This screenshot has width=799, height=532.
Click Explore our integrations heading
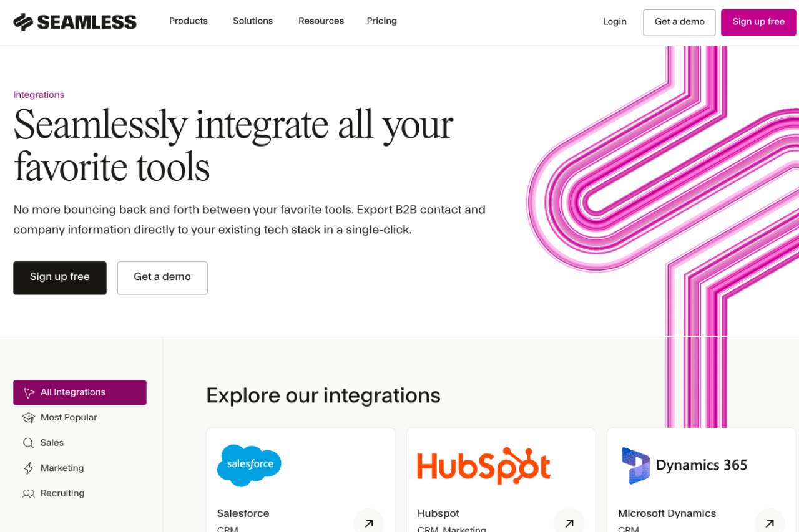pos(323,395)
